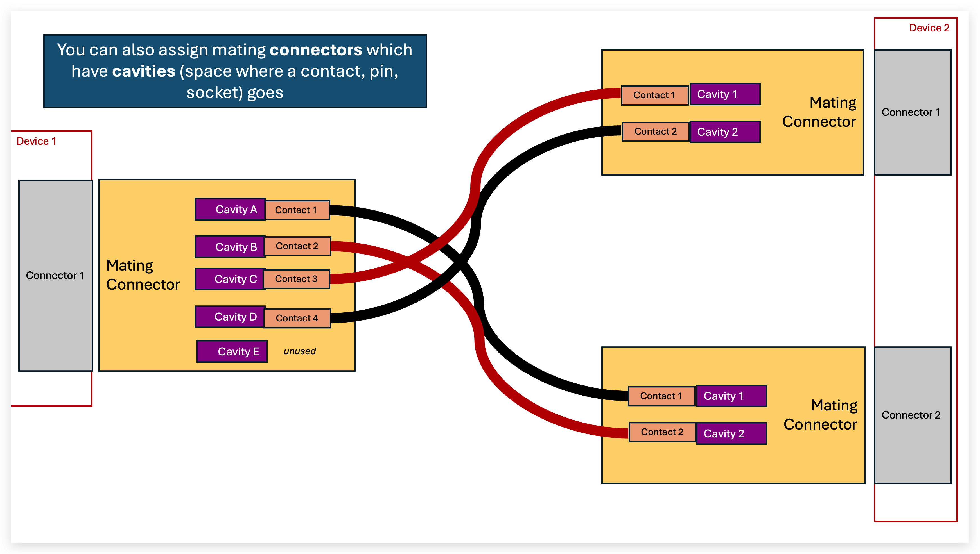
Task: Click the Device 1 red label
Action: (36, 141)
